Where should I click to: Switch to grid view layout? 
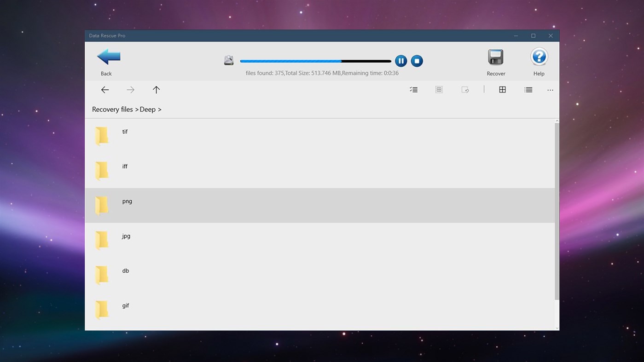502,90
